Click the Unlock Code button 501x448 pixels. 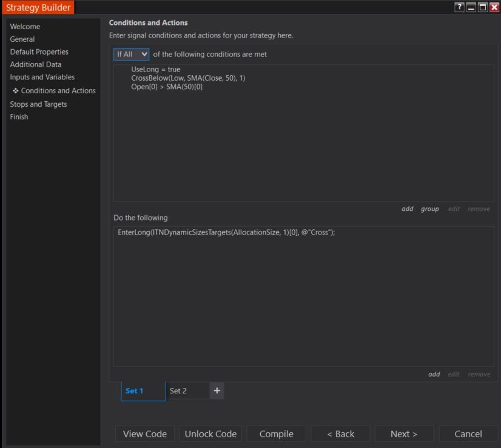[210, 433]
